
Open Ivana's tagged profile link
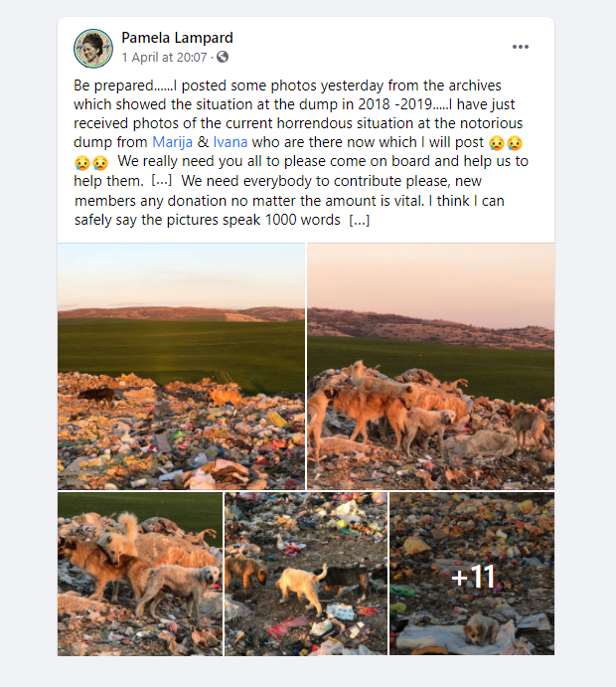pyautogui.click(x=230, y=142)
